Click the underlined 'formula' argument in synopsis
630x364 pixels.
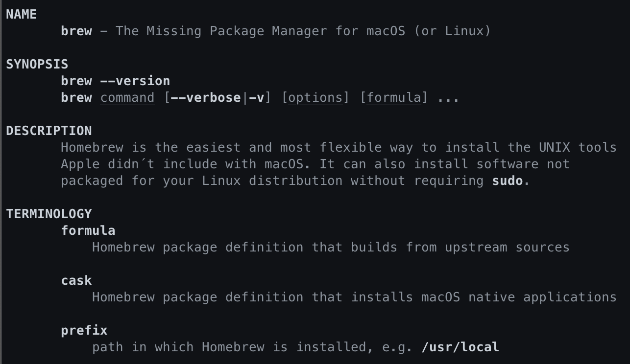point(393,98)
